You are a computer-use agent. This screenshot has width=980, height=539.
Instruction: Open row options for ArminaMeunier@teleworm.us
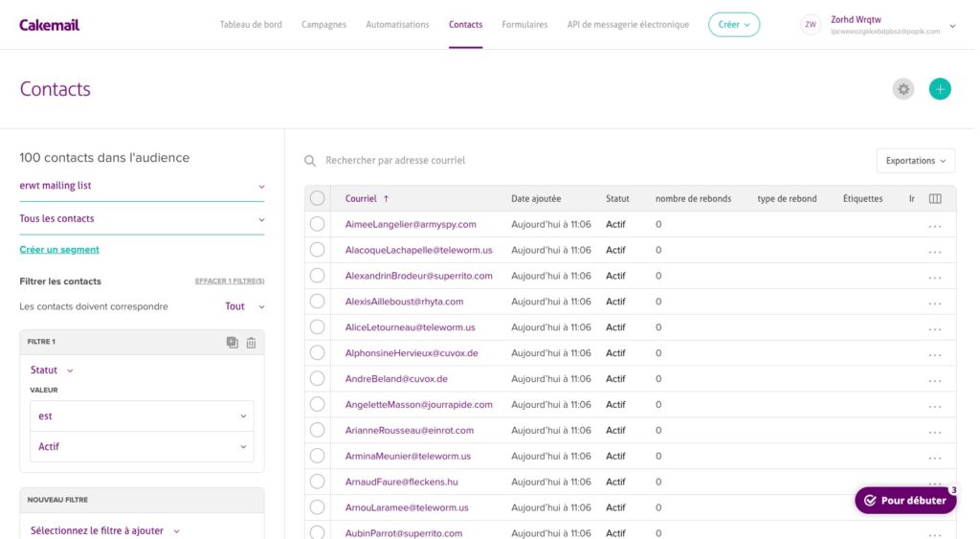pos(934,457)
